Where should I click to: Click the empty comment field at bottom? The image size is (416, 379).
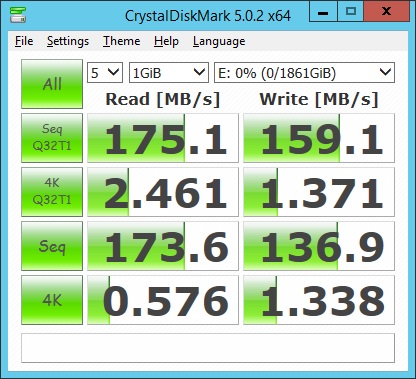pos(208,348)
